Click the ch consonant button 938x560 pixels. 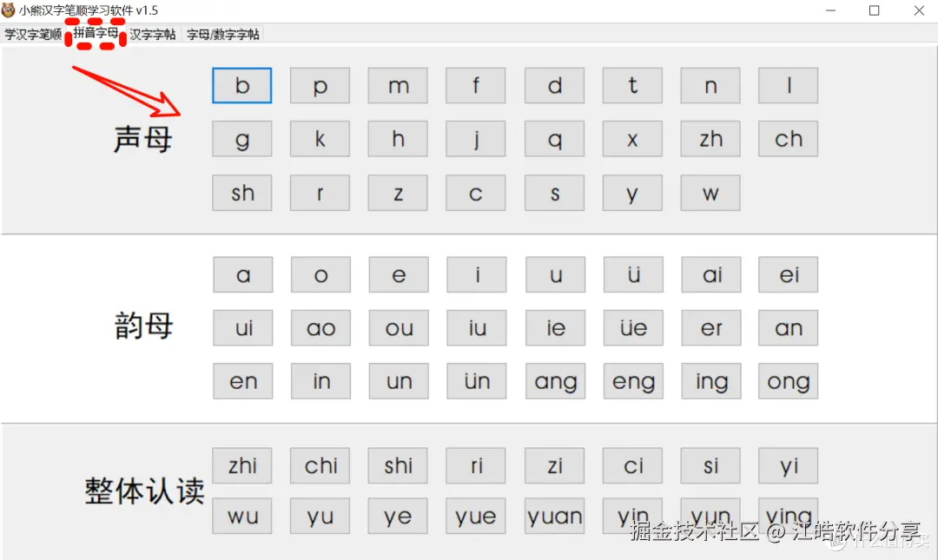click(788, 139)
